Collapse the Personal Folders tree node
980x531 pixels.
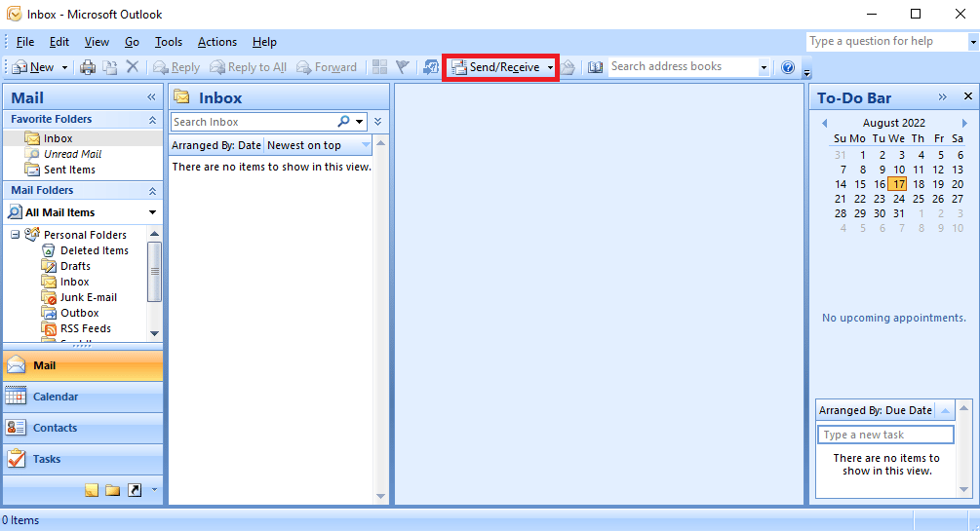15,235
